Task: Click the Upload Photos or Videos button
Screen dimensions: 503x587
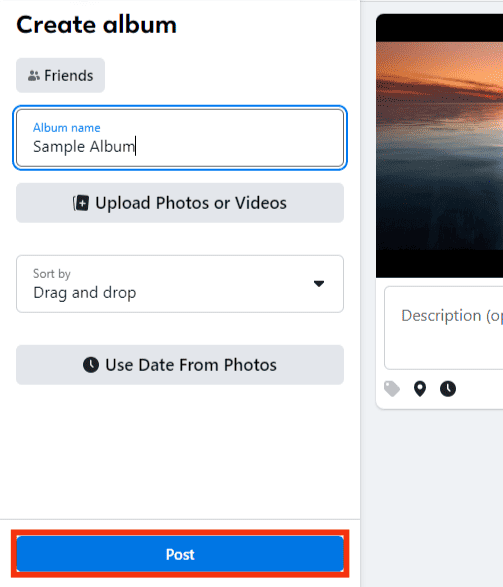Action: (180, 203)
